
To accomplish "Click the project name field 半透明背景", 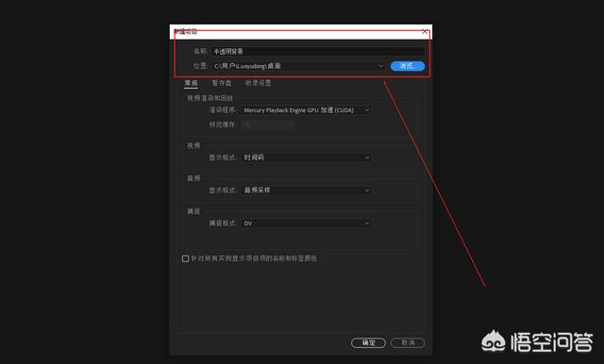I will (x=318, y=51).
